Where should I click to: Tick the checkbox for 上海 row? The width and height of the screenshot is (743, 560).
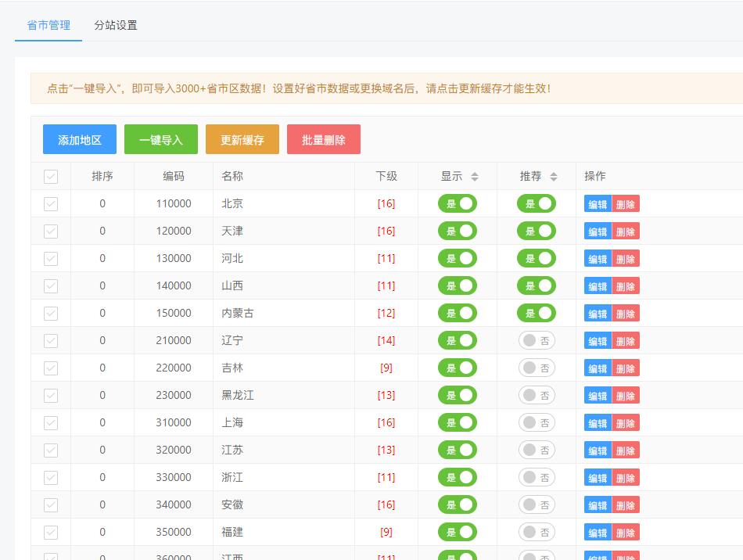[x=51, y=422]
